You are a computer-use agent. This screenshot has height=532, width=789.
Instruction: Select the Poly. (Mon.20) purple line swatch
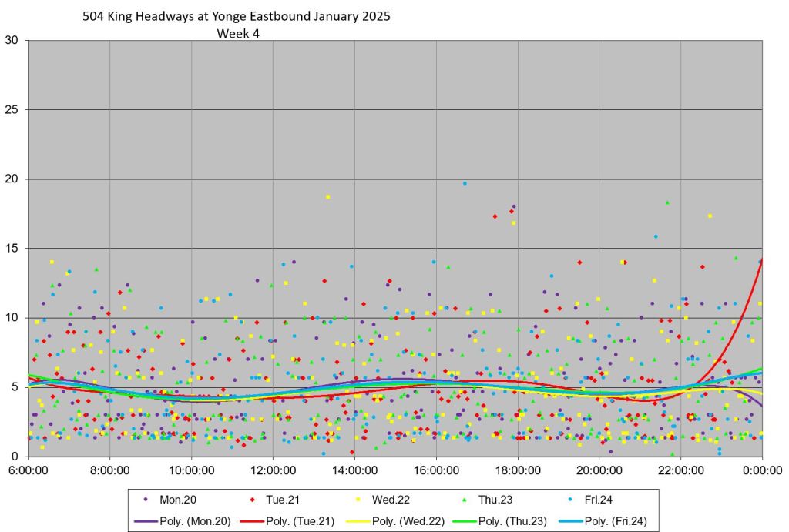(x=145, y=521)
